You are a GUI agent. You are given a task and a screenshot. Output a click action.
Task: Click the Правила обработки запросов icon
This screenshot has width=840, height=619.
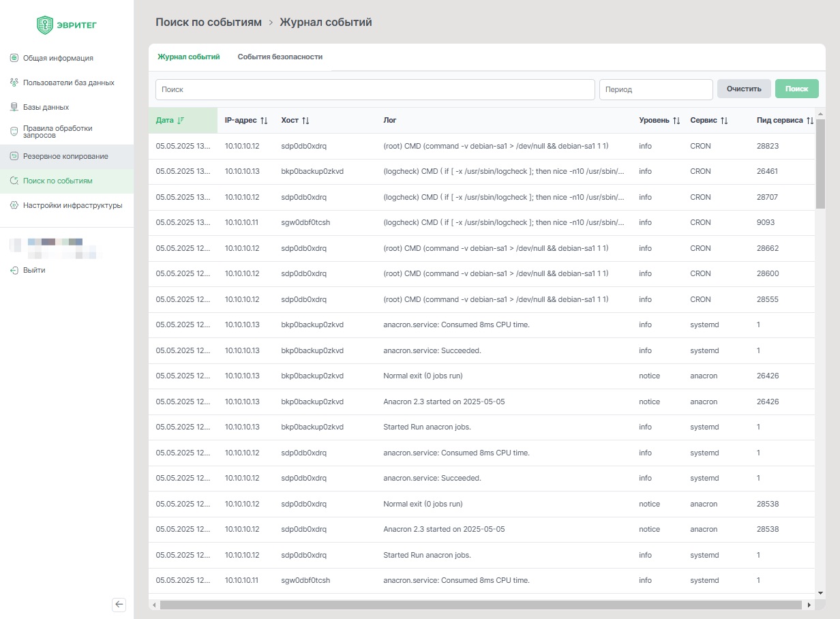click(14, 132)
